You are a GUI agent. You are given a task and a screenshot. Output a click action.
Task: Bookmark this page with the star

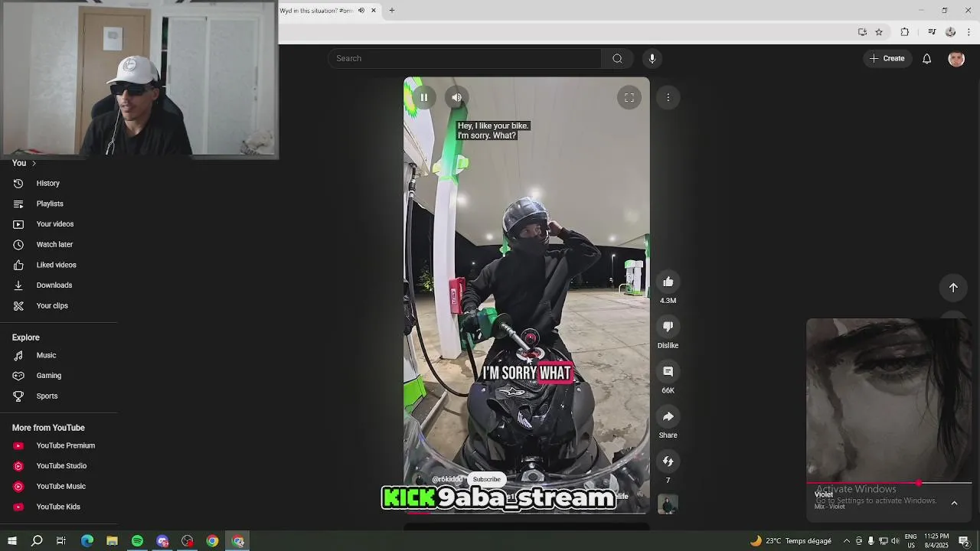tap(879, 32)
